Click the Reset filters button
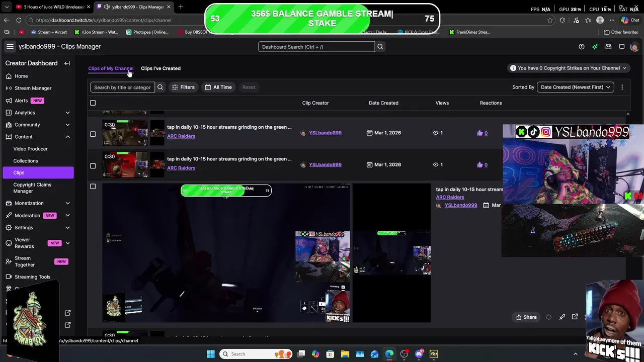 point(249,87)
